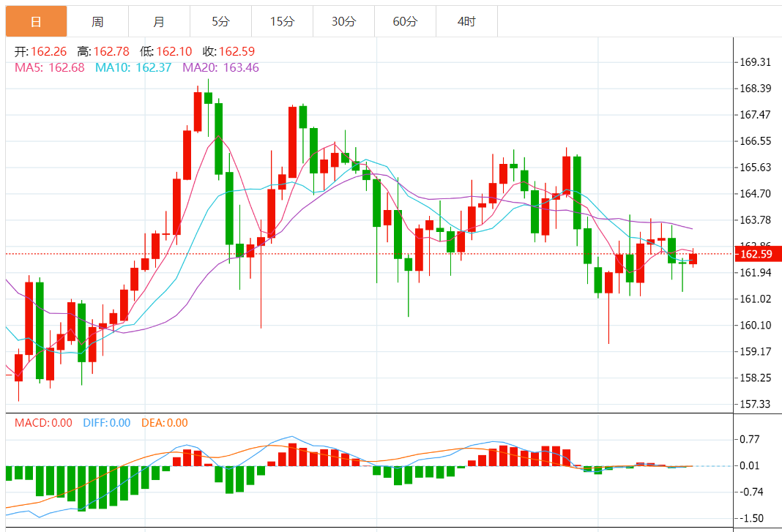Click the 169.31 price axis label
Screen dimensions: 782x532
755,62
